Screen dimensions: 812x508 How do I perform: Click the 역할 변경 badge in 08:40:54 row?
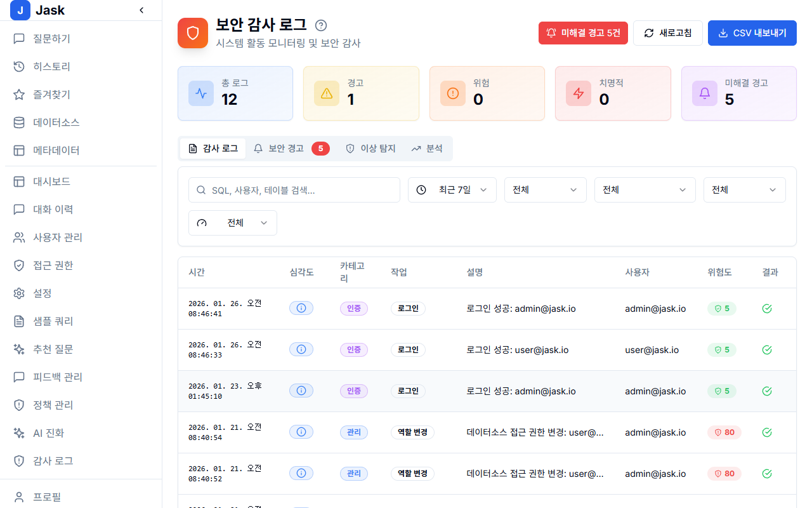point(412,432)
